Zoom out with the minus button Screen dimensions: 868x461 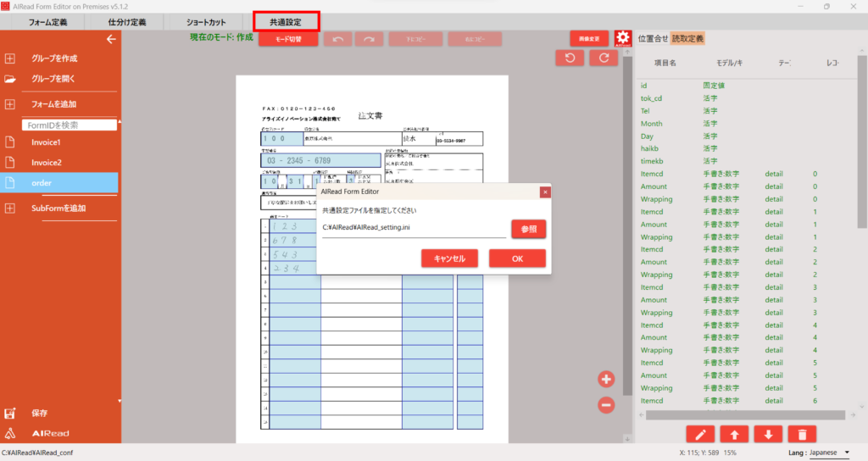pos(606,405)
